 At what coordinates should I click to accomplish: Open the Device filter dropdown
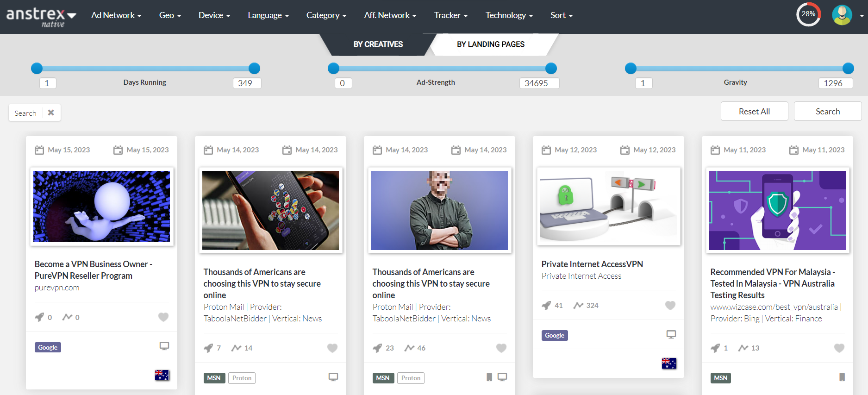click(x=214, y=15)
